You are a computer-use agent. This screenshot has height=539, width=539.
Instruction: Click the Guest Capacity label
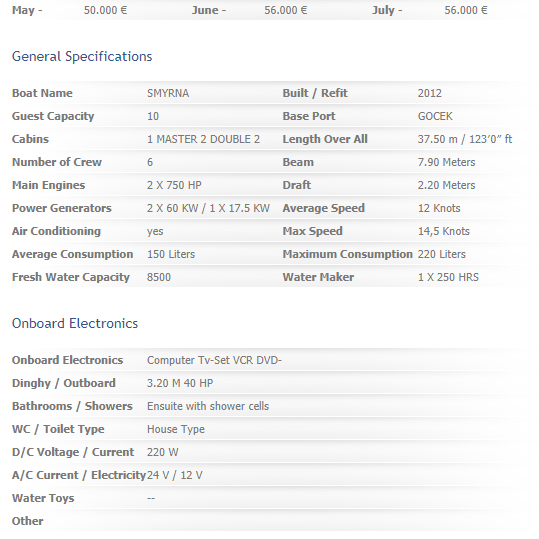click(53, 116)
